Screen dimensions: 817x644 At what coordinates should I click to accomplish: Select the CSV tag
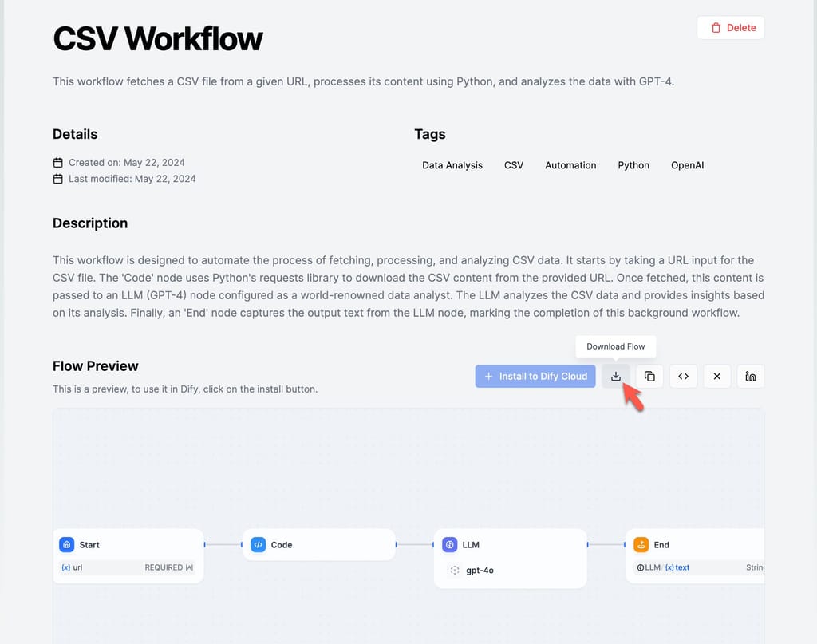[514, 165]
